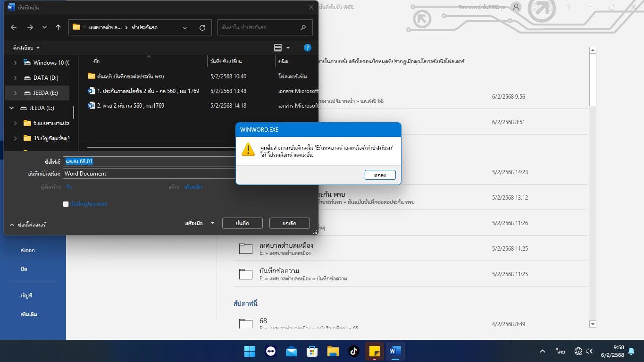Click บัญชี (Account) in Word sidebar
The image size is (644, 362).
[26, 295]
